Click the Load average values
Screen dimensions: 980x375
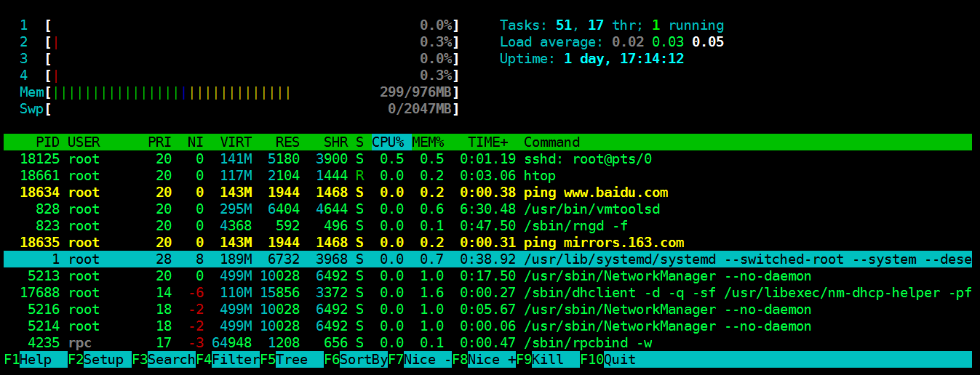(668, 42)
